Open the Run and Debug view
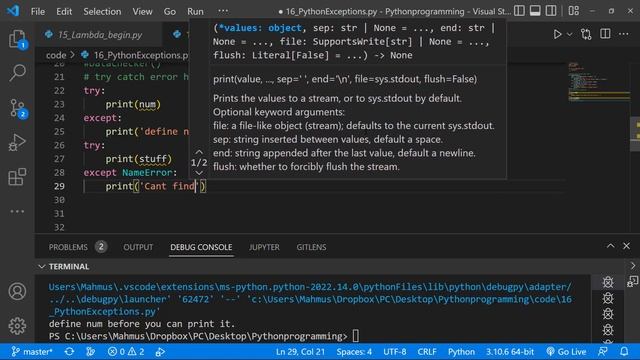This screenshot has height=360, width=640. tap(17, 142)
